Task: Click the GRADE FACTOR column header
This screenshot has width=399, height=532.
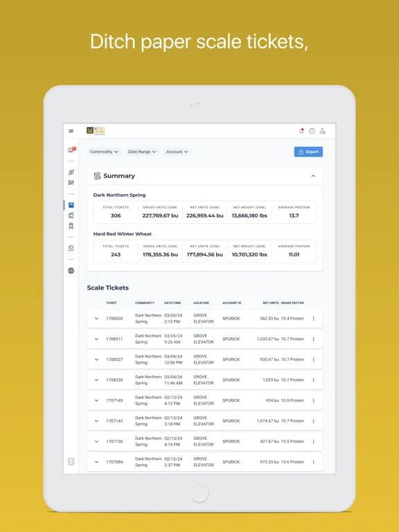Action: click(292, 303)
